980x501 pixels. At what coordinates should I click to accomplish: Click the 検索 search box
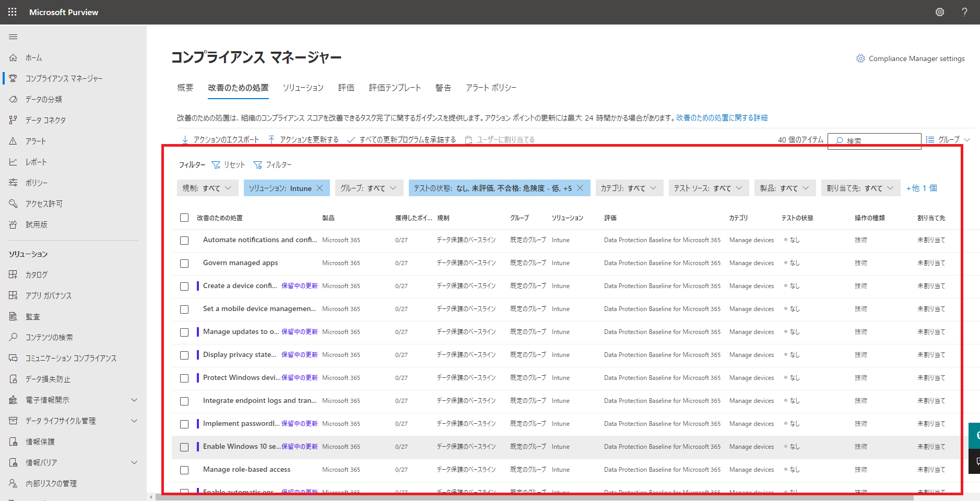pyautogui.click(x=875, y=141)
